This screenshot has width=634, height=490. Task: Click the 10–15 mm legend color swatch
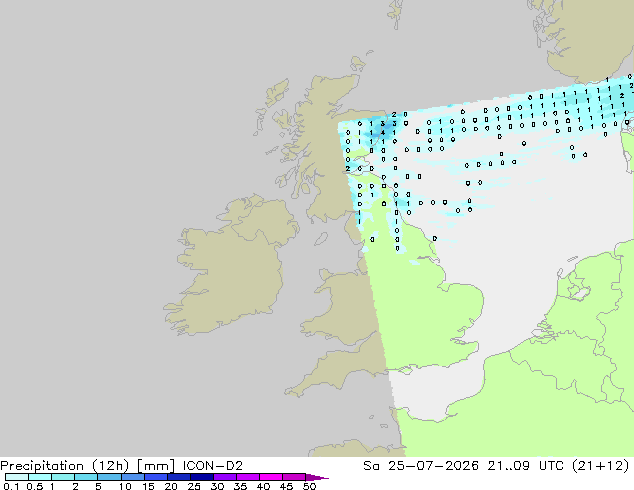tap(133, 477)
